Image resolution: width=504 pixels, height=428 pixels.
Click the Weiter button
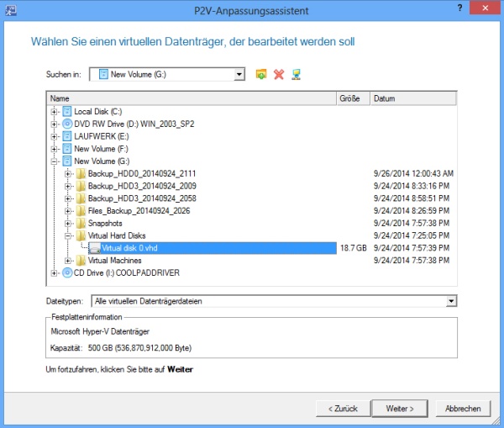(400, 409)
